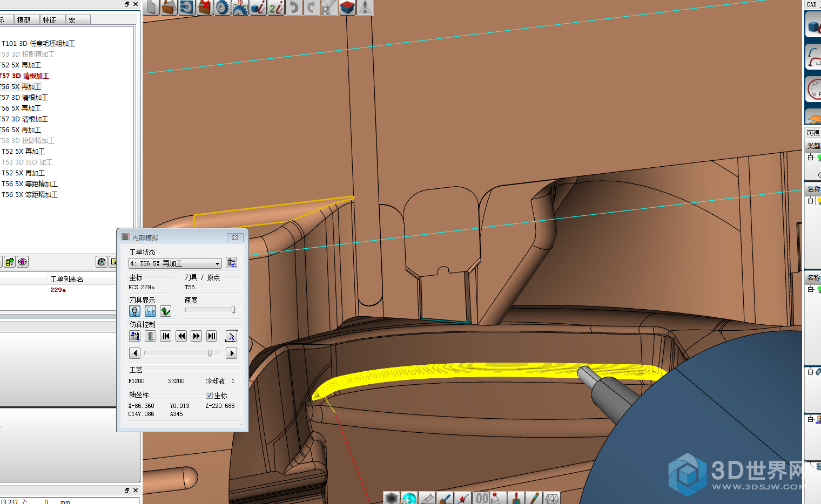Click the gear with number 10 icon

pyautogui.click(x=240, y=7)
